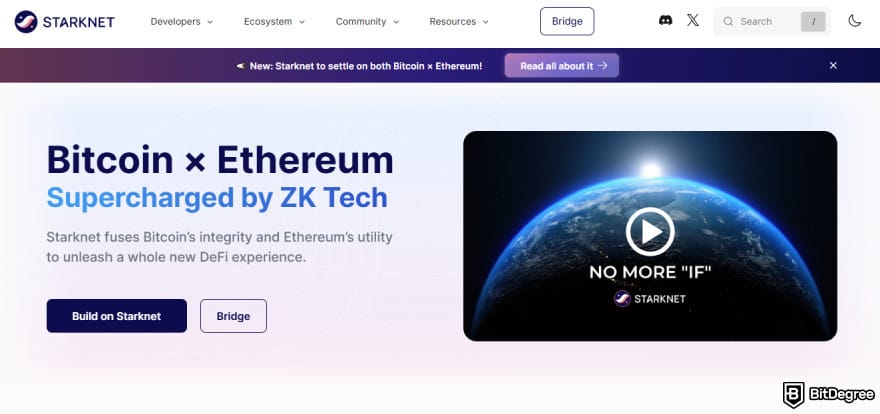Click into the Search input field
Screen dimensions: 880x414
[x=764, y=21]
